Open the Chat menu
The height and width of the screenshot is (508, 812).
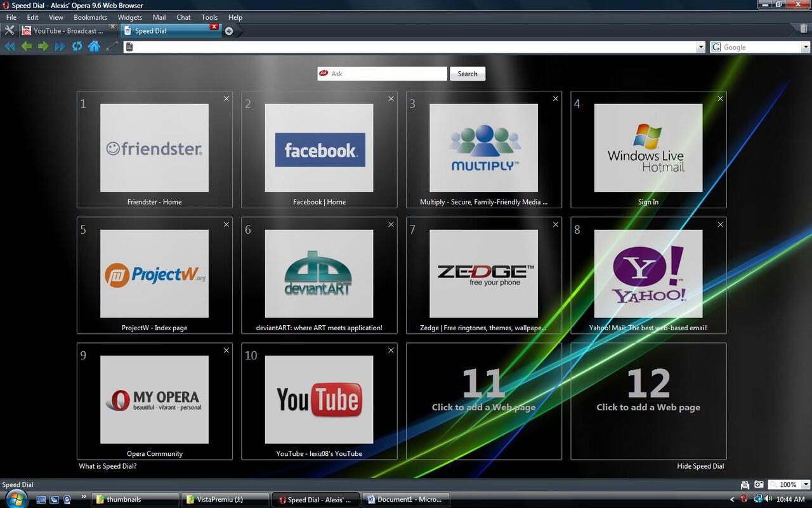point(183,17)
